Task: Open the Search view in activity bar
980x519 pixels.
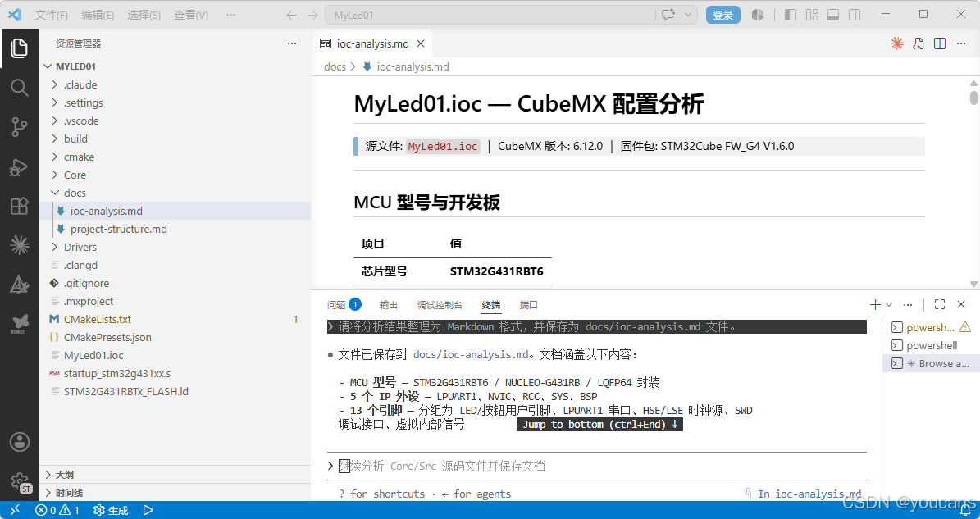Action: click(x=20, y=88)
